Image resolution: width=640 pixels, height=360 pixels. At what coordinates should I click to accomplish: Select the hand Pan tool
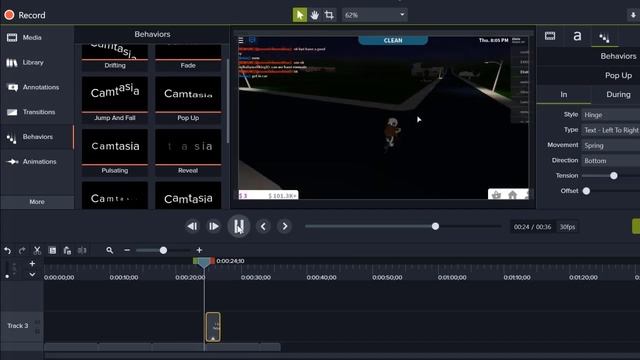pyautogui.click(x=314, y=15)
